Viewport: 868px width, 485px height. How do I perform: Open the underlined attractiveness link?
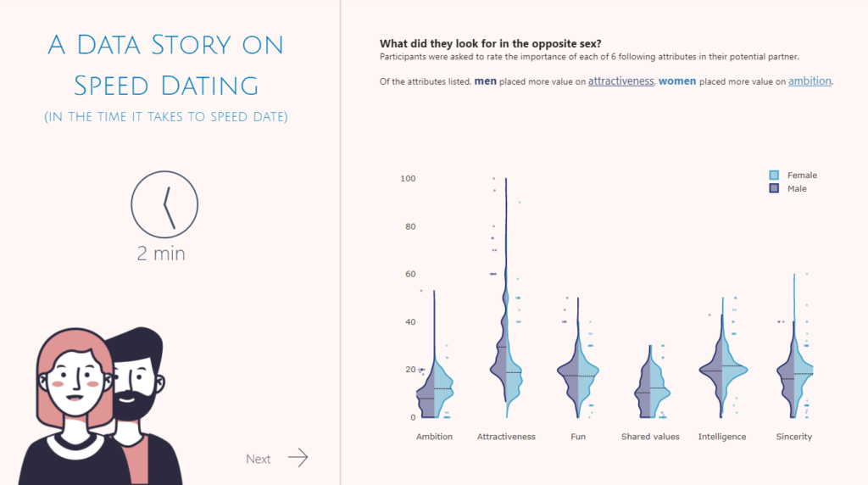(620, 81)
